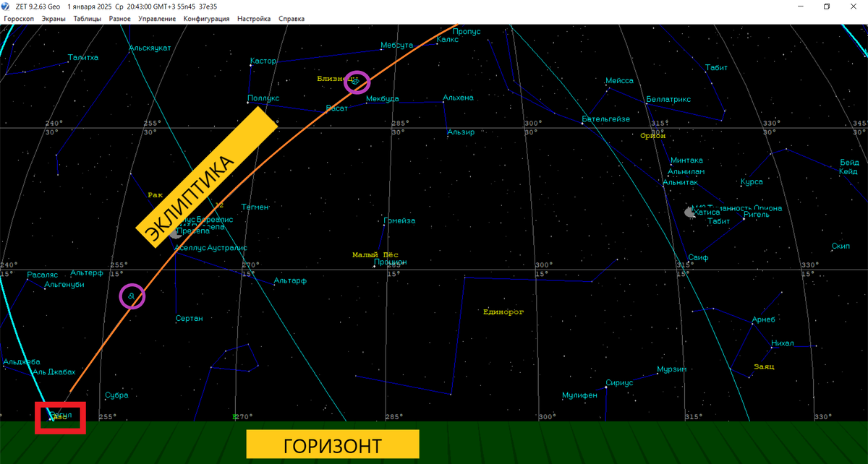Click the green E east marker on horizon

point(234,417)
